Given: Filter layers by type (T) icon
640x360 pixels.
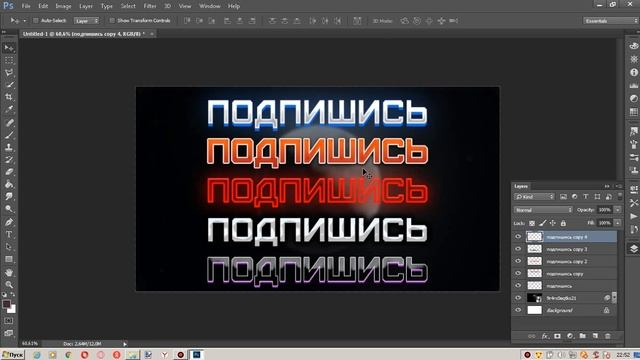Looking at the screenshot, I should click(586, 197).
